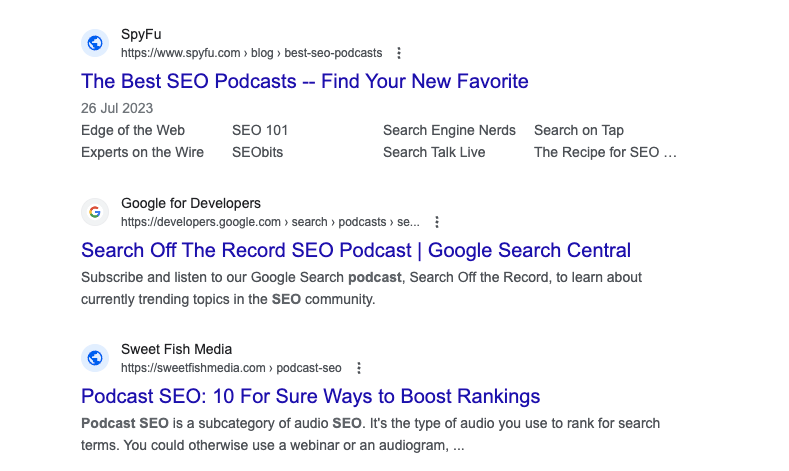Click the spyfu.com blog breadcrumb URL
This screenshot has height=471, width=789.
252,53
